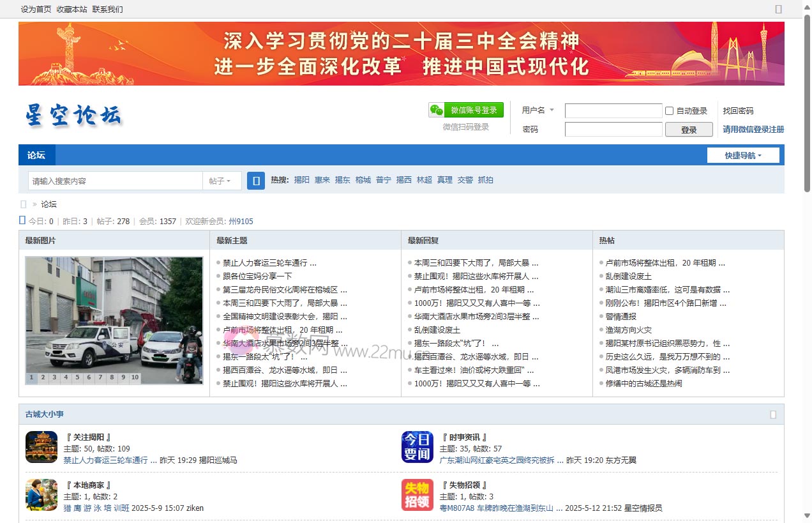Click 设为首页 in top bar
The height and width of the screenshot is (523, 812).
(x=36, y=10)
